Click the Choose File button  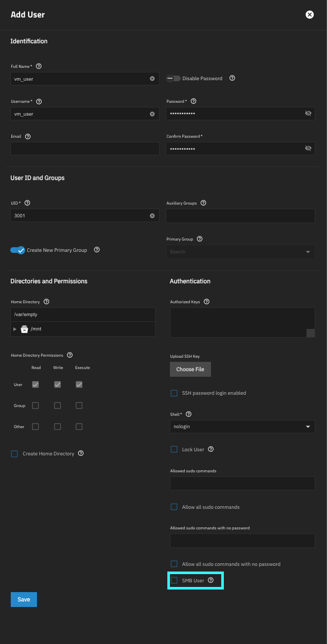(x=190, y=369)
